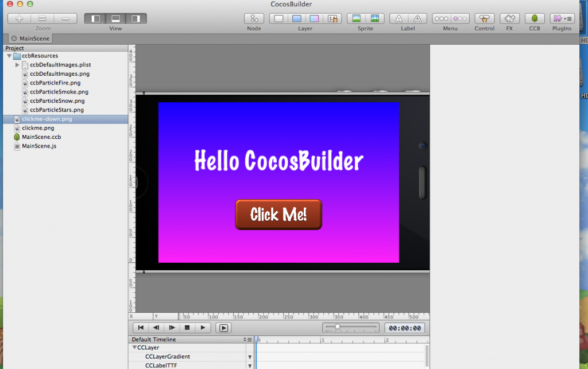Add a Control button from the toolbar
588x369 pixels.
point(485,18)
